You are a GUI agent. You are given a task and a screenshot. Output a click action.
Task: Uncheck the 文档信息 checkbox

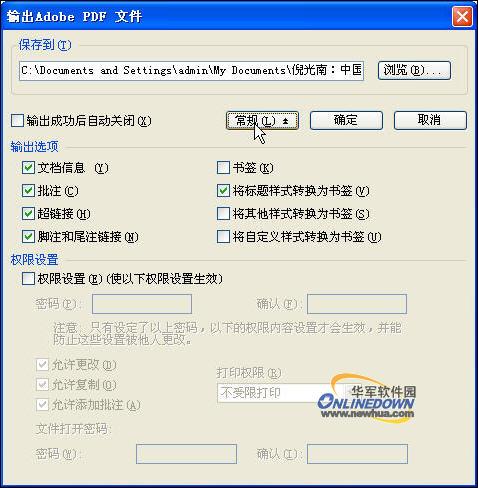[28, 168]
